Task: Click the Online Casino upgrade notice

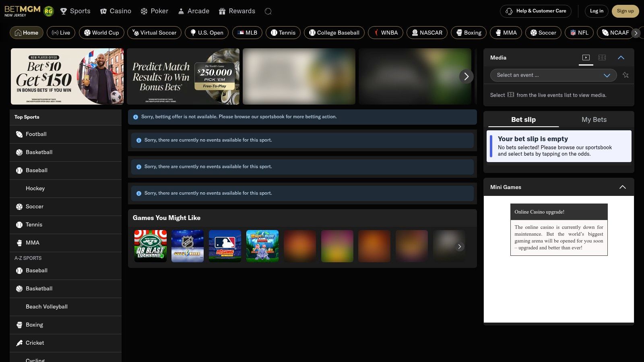Action: click(x=559, y=230)
